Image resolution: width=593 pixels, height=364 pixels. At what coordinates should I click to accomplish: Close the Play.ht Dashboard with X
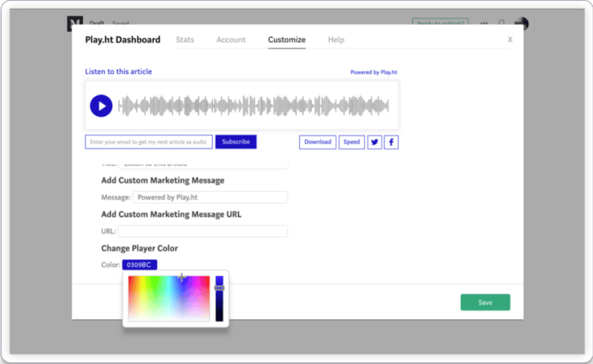(x=510, y=40)
